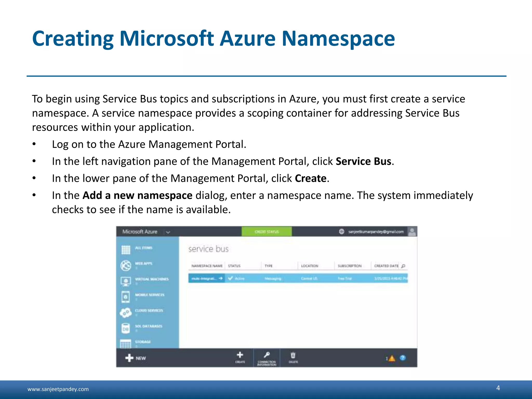Image resolution: width=532 pixels, height=399 pixels.
Task: Sort by Namespace Name column header
Action: point(207,266)
